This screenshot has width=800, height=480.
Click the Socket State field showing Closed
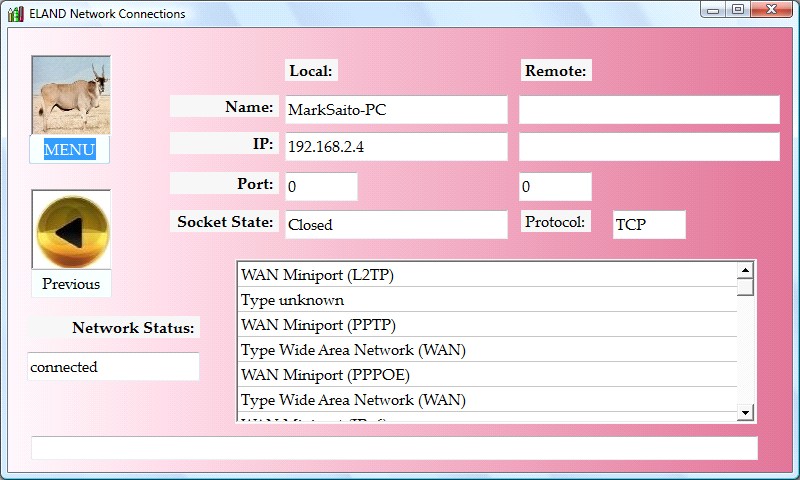click(x=396, y=225)
